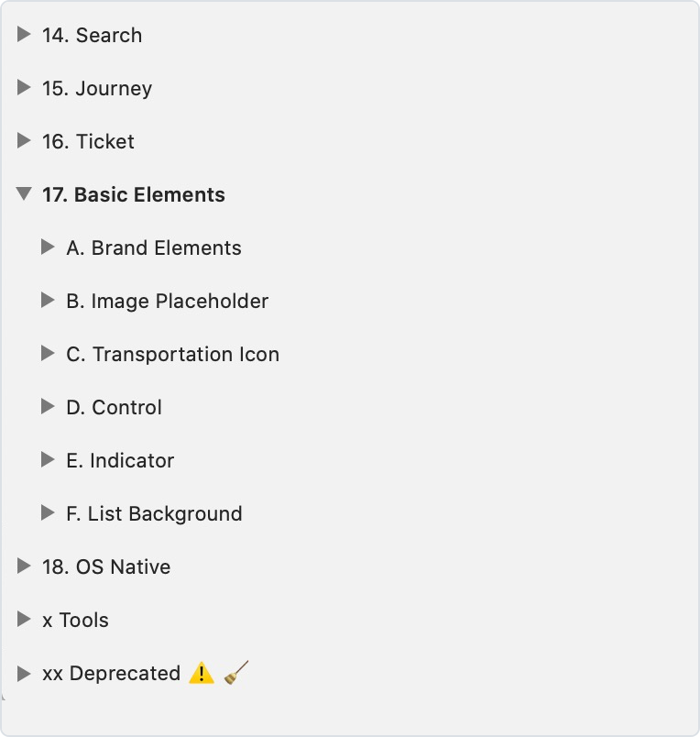Screen dimensions: 700x737
Task: Expand the 16. Ticket group arrow
Action: (x=24, y=141)
